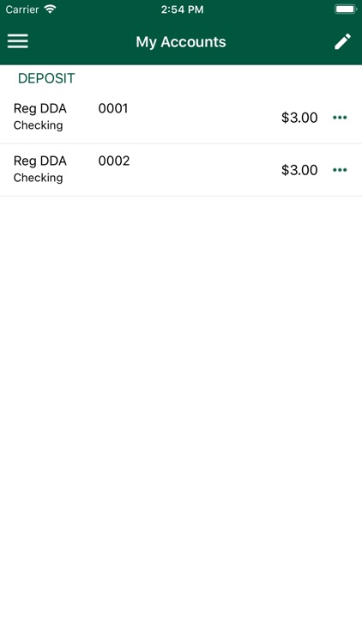The image size is (362, 644).
Task: Tap the $3.00 balance of account 0002
Action: (299, 170)
